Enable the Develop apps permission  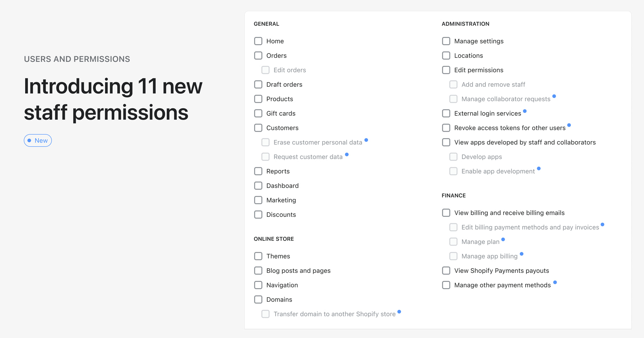453,156
